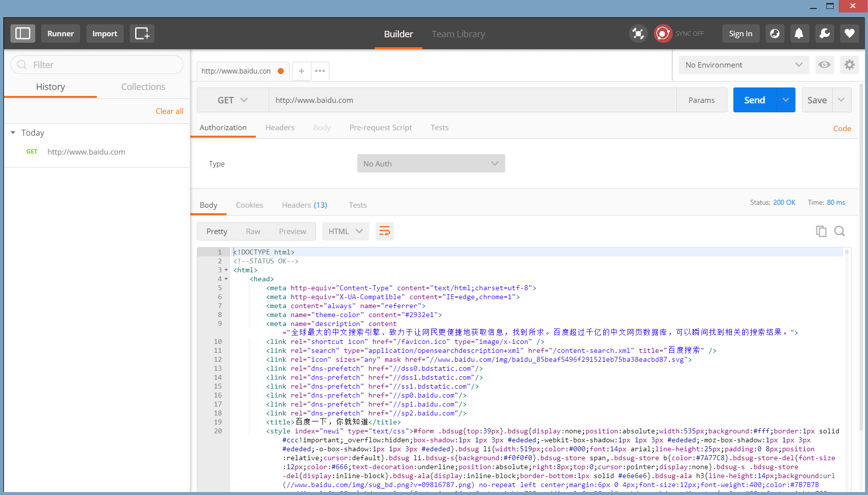The width and height of the screenshot is (868, 495).
Task: Click the SYNC OFF label
Action: pos(690,34)
